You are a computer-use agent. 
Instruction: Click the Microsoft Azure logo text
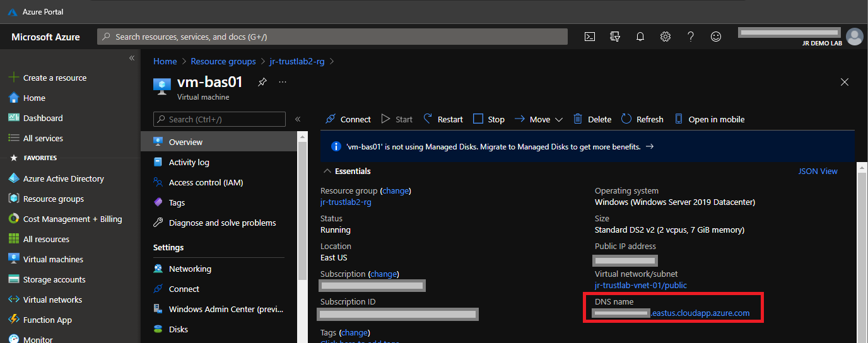click(x=45, y=37)
